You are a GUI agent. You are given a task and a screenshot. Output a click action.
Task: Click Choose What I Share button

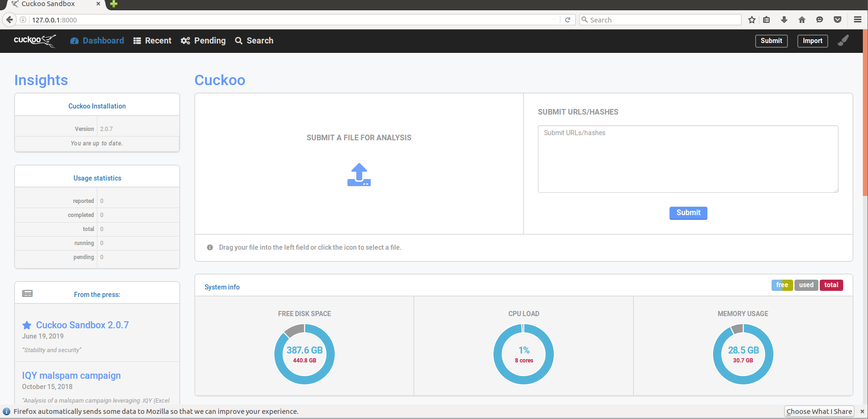pyautogui.click(x=819, y=412)
